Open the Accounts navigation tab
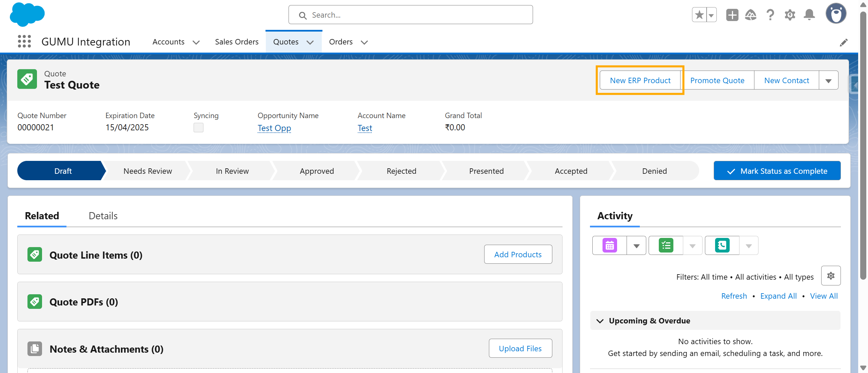Screen dimensions: 868x373 pos(169,42)
